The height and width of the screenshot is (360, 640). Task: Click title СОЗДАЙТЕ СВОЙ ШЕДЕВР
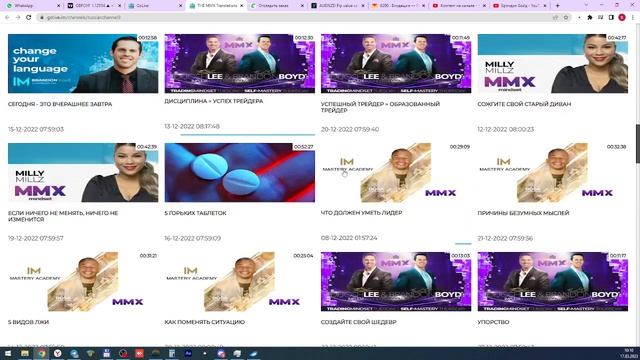pyautogui.click(x=358, y=322)
